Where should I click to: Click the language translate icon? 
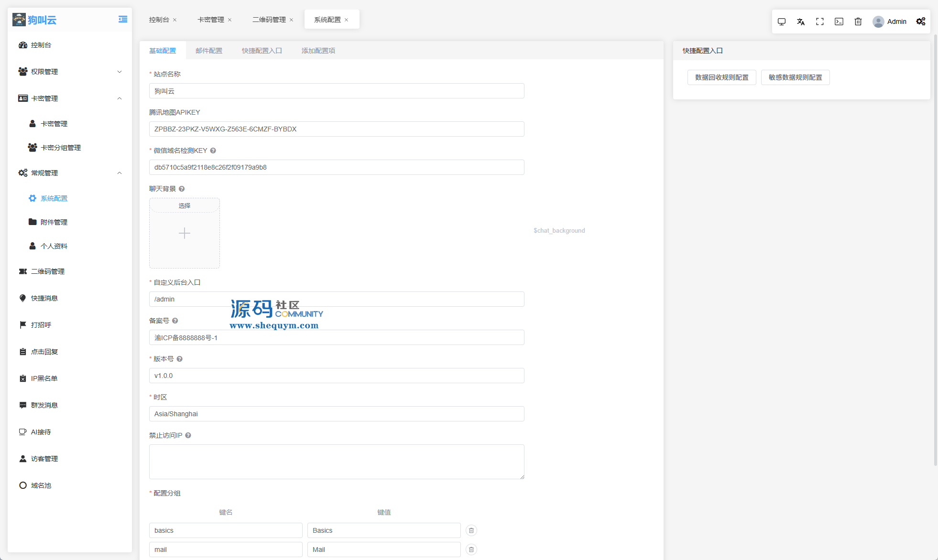point(801,22)
